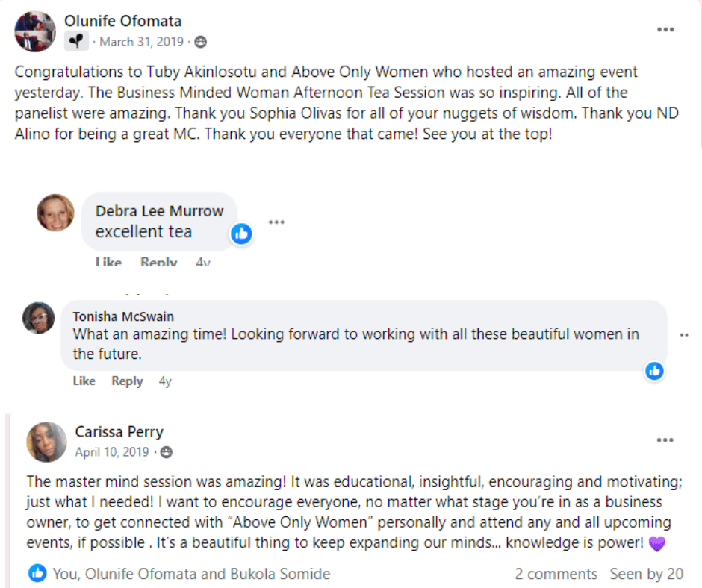Open the options menu for Carissa's post
702x588 pixels.
point(665,440)
